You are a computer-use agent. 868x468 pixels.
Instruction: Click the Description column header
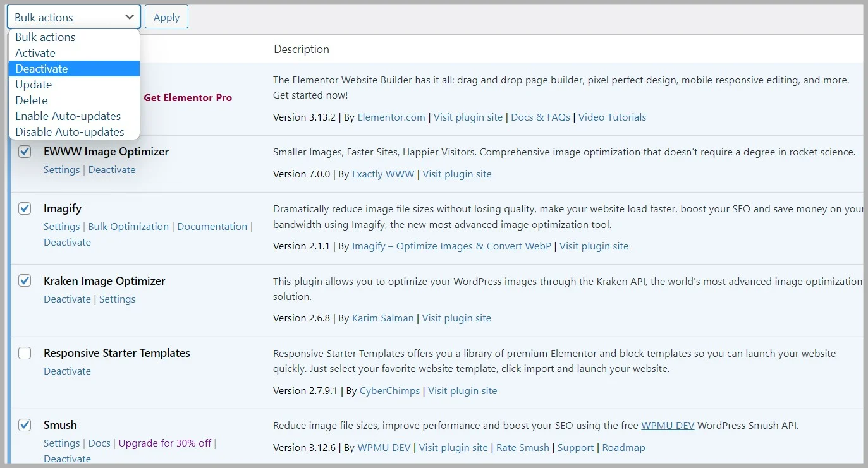tap(302, 49)
